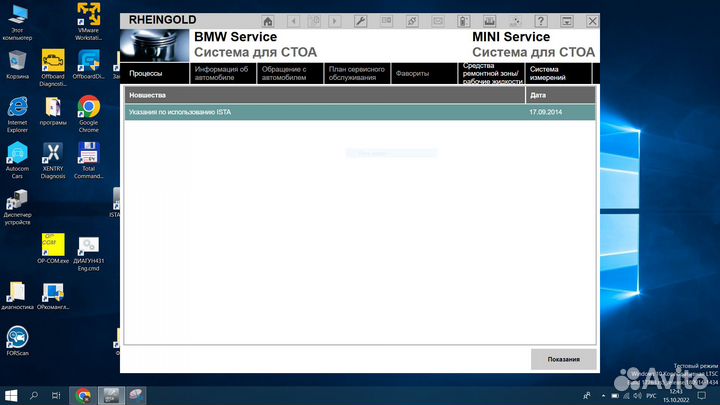
Task: Open the taskbar clock and date
Action: coord(676,396)
